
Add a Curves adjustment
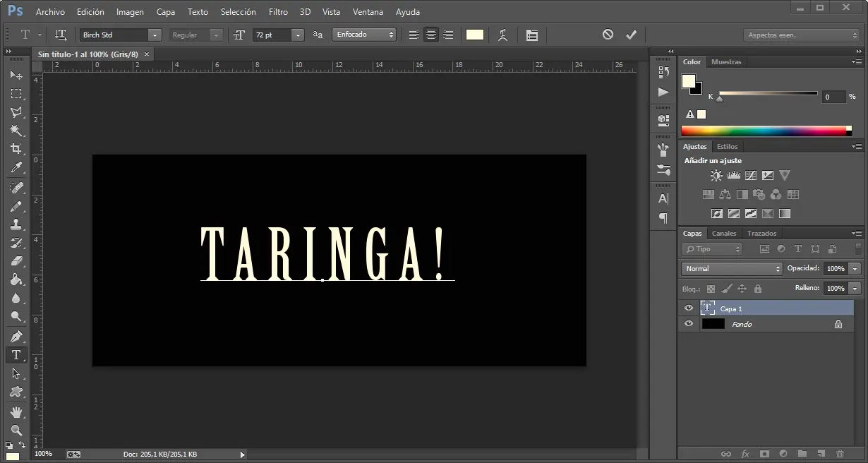pyautogui.click(x=751, y=175)
